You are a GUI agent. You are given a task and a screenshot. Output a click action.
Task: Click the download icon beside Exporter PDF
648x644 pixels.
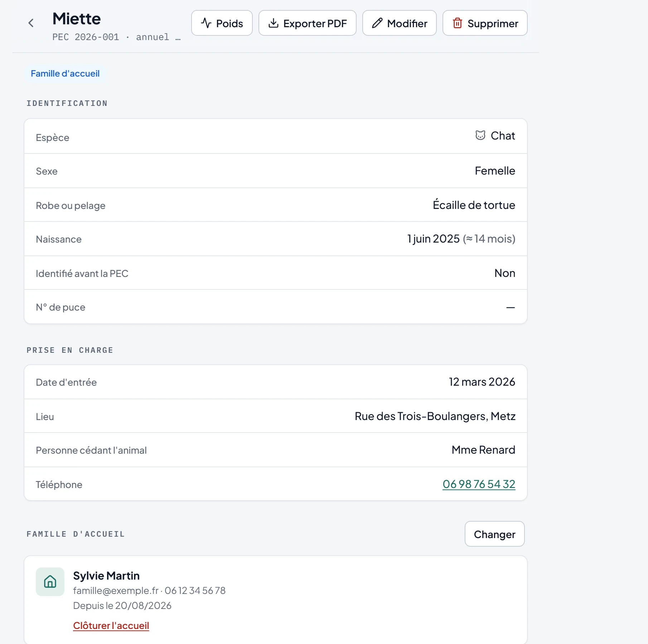coord(274,23)
